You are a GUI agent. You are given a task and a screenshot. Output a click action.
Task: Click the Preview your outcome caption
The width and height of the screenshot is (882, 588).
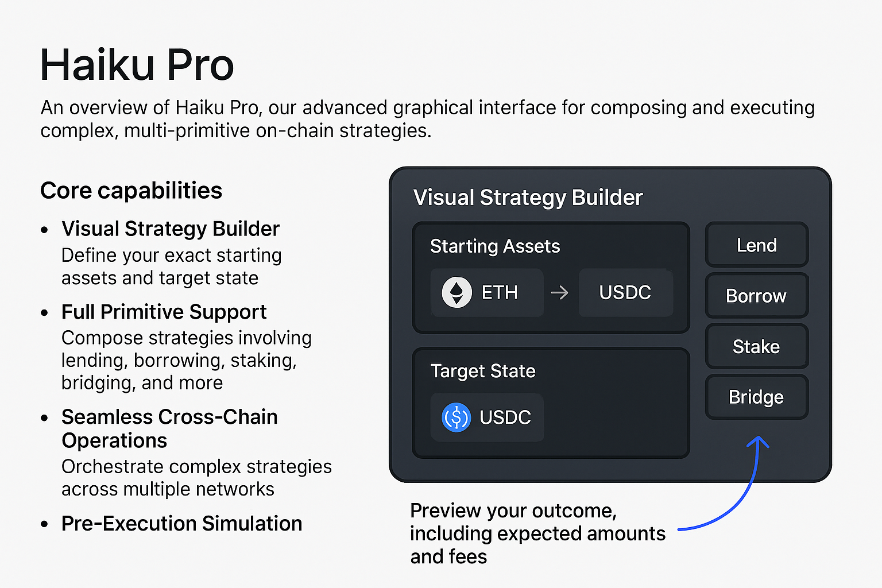coord(537,533)
